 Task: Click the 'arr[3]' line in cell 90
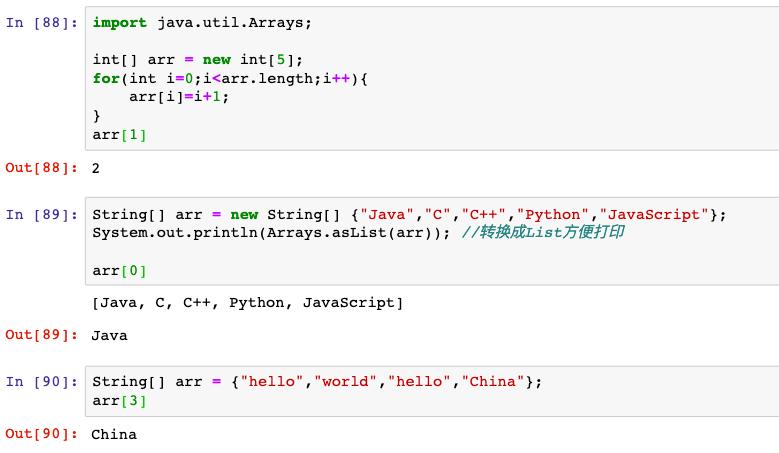119,401
